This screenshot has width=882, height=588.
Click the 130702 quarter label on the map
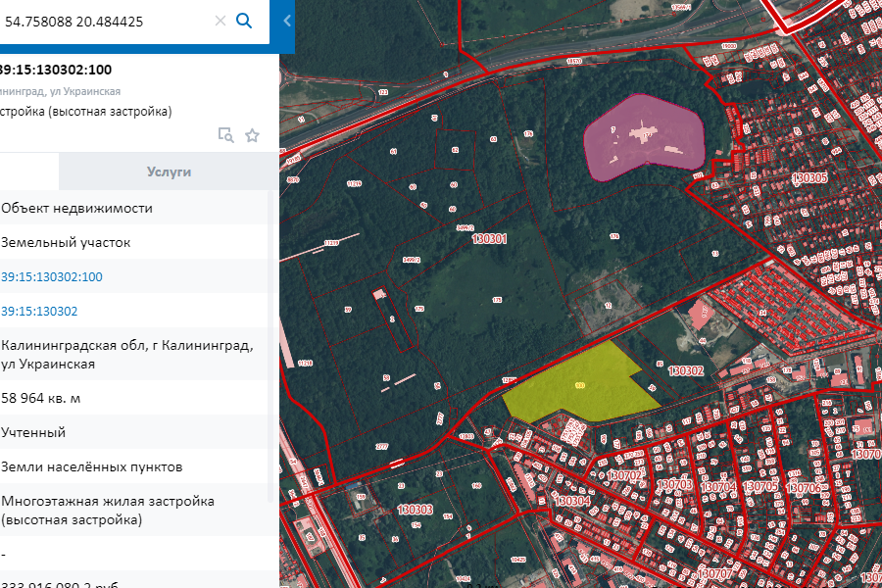point(625,475)
